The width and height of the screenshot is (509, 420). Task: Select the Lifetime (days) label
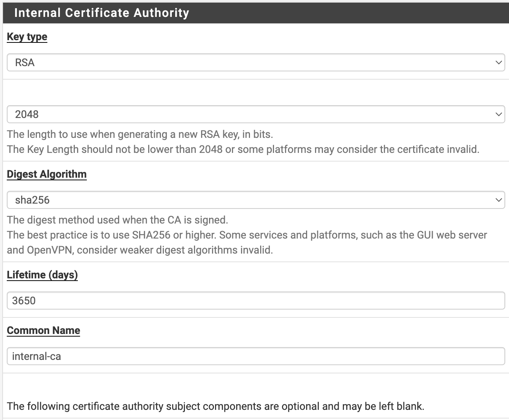42,275
